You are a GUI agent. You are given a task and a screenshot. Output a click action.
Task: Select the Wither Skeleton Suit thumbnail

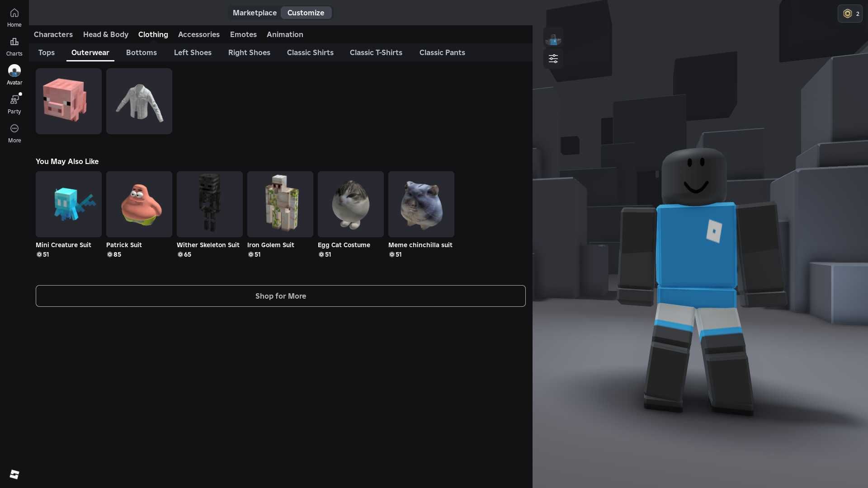pos(210,204)
